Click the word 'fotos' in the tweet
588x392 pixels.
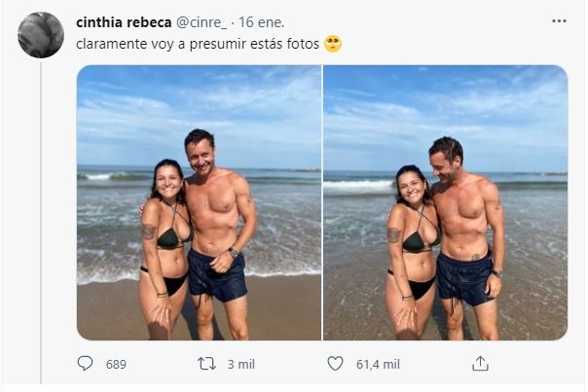tap(302, 44)
